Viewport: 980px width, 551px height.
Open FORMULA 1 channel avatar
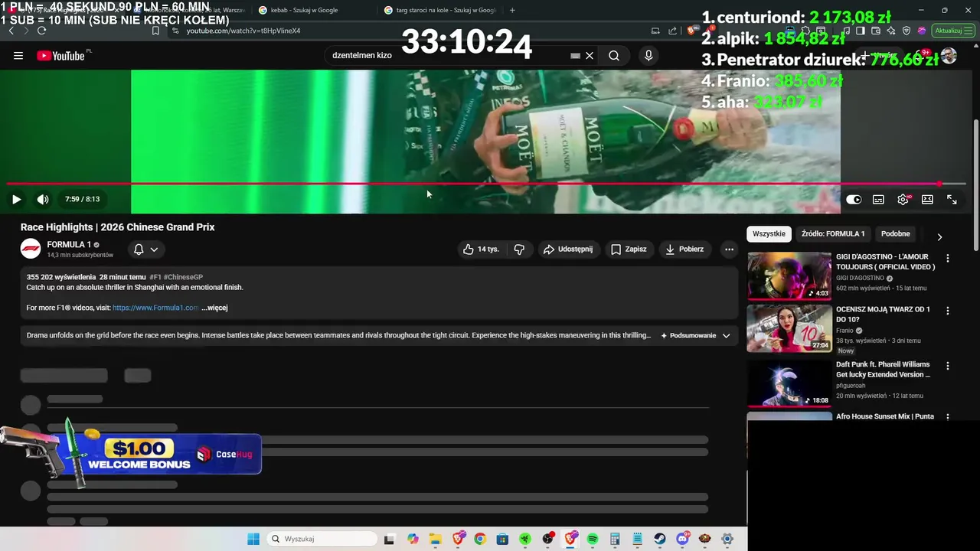coord(31,249)
